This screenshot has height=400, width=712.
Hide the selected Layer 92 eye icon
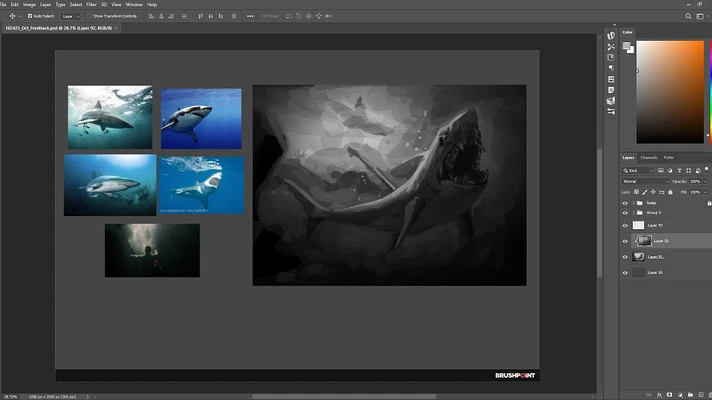[x=625, y=241]
